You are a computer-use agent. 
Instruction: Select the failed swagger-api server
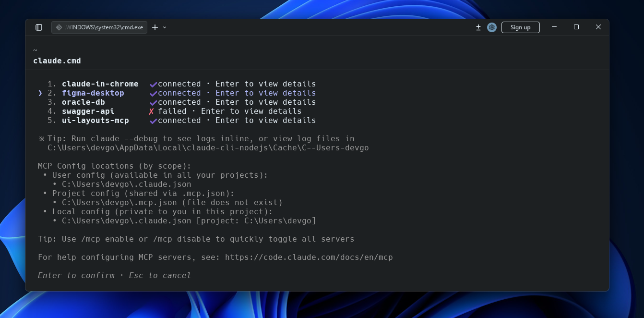(88, 111)
